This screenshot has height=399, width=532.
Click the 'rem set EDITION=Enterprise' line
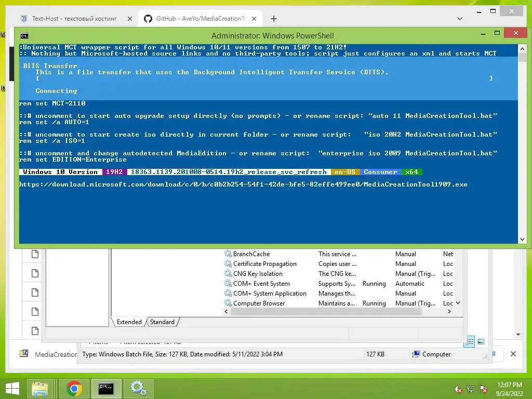point(73,159)
